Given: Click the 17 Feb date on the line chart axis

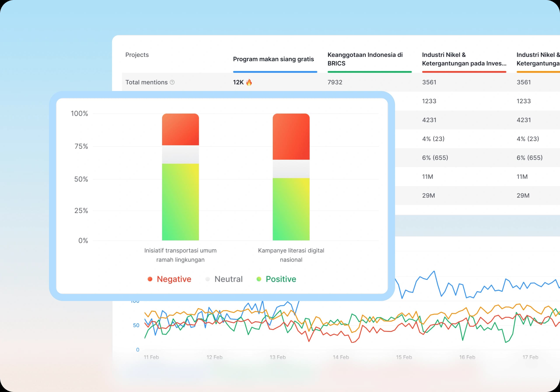Looking at the screenshot, I should [530, 357].
